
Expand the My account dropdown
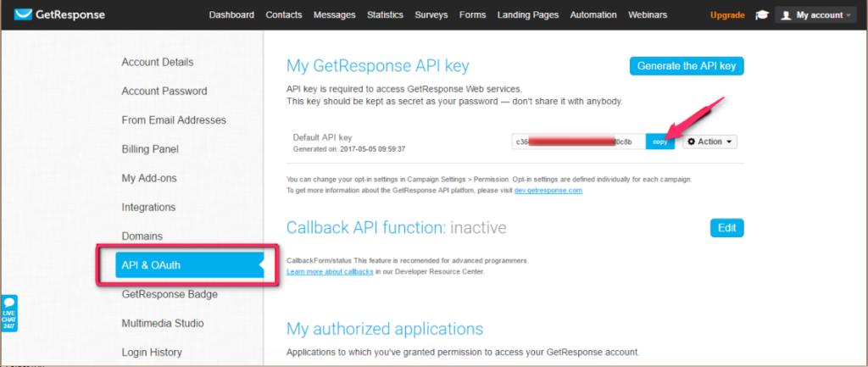[816, 15]
